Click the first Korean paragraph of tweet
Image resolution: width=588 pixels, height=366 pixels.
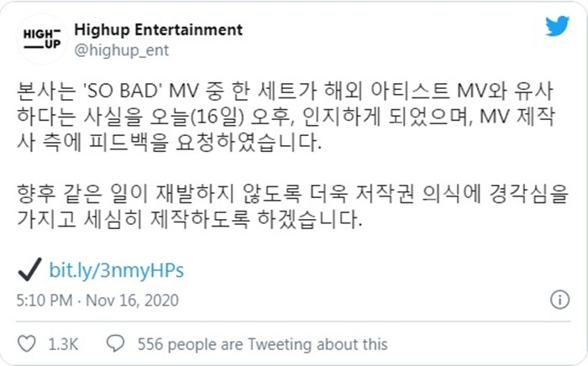(x=286, y=117)
